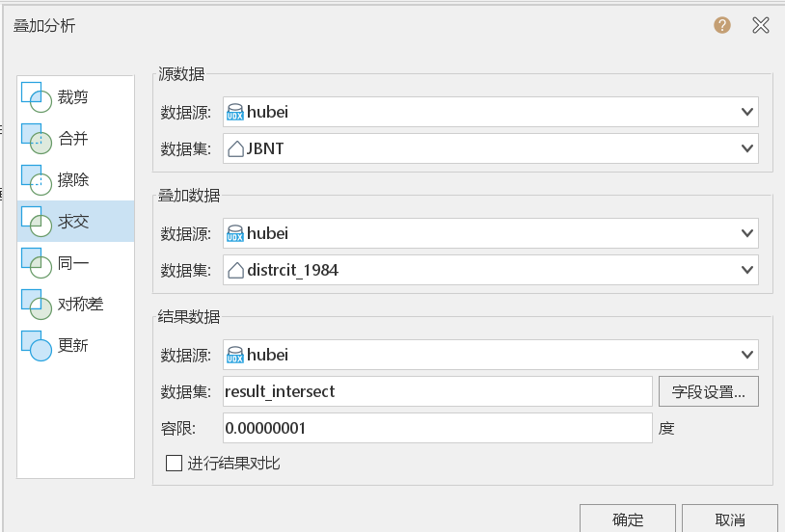Open the overlay data 数据源 hubei dropdown
The width and height of the screenshot is (785, 532).
491,233
